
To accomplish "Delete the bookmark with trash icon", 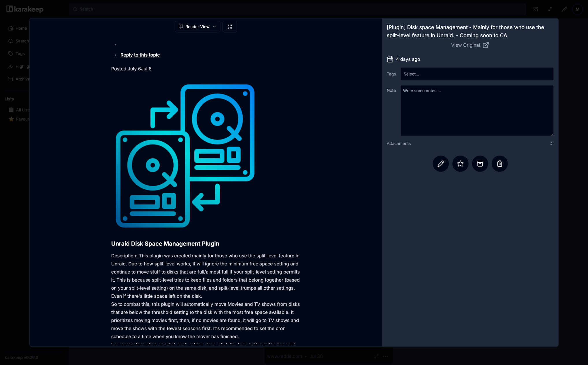I will click(500, 164).
